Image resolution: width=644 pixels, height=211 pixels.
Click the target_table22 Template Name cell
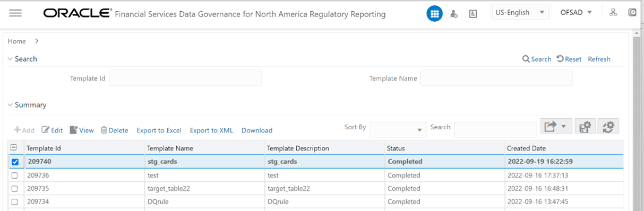coord(204,188)
